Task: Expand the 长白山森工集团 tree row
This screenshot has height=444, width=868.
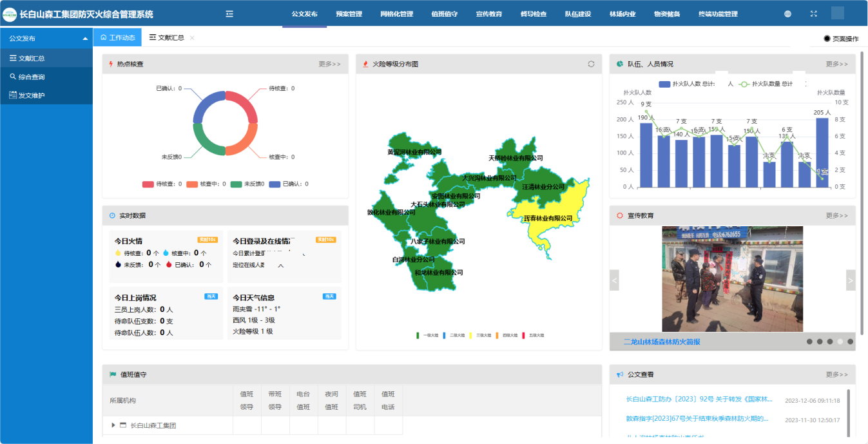Action: [114, 425]
